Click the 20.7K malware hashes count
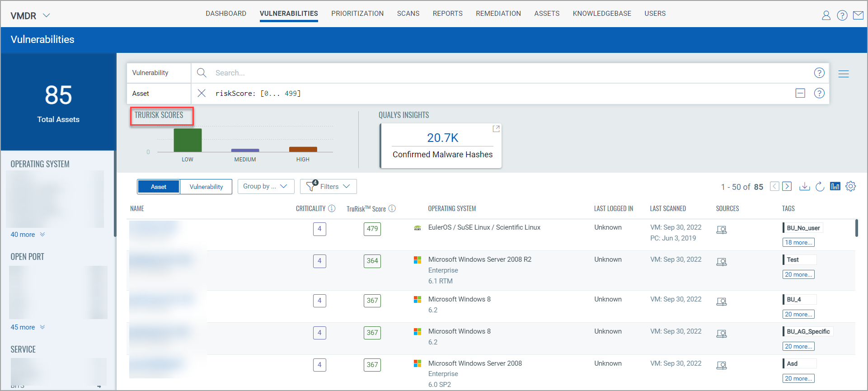Screen dimensions: 868x391 click(x=442, y=137)
